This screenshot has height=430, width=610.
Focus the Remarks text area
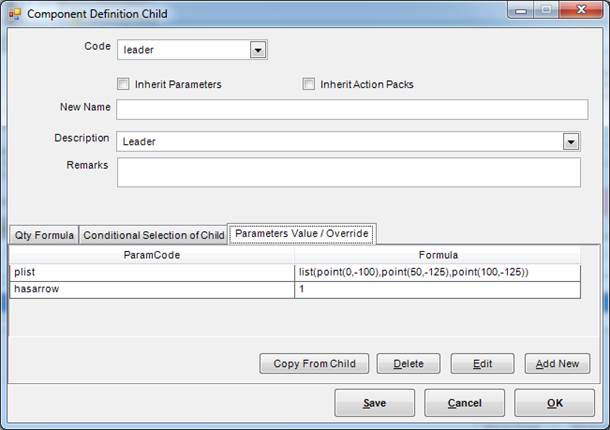348,172
